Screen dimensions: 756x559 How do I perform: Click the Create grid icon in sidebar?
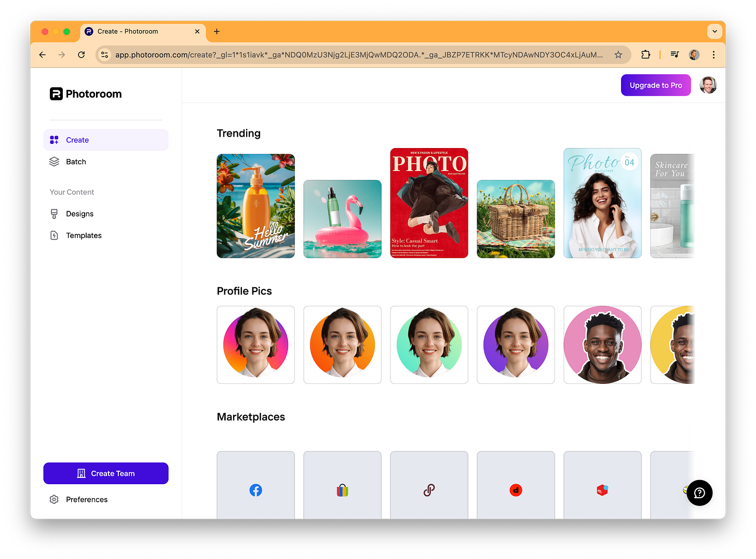tap(54, 140)
